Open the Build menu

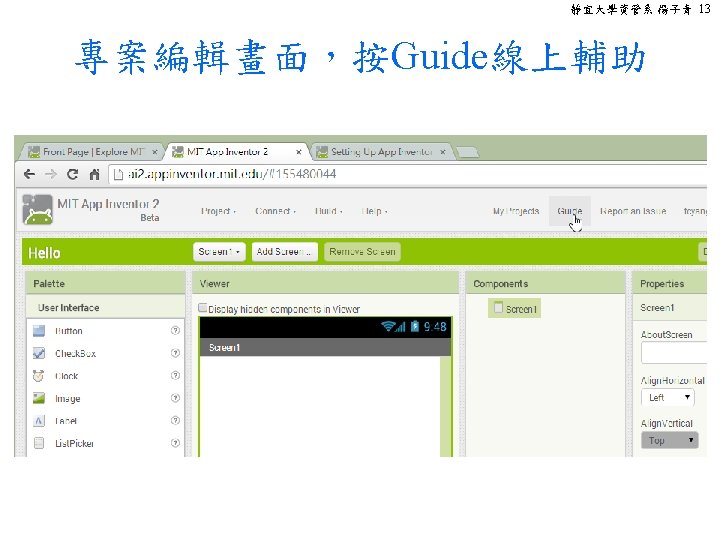tap(328, 211)
